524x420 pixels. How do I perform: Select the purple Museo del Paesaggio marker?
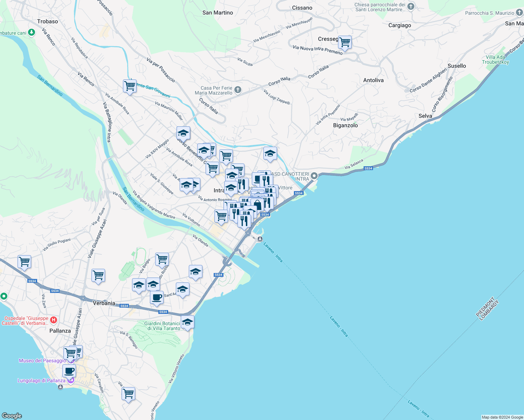tap(71, 360)
